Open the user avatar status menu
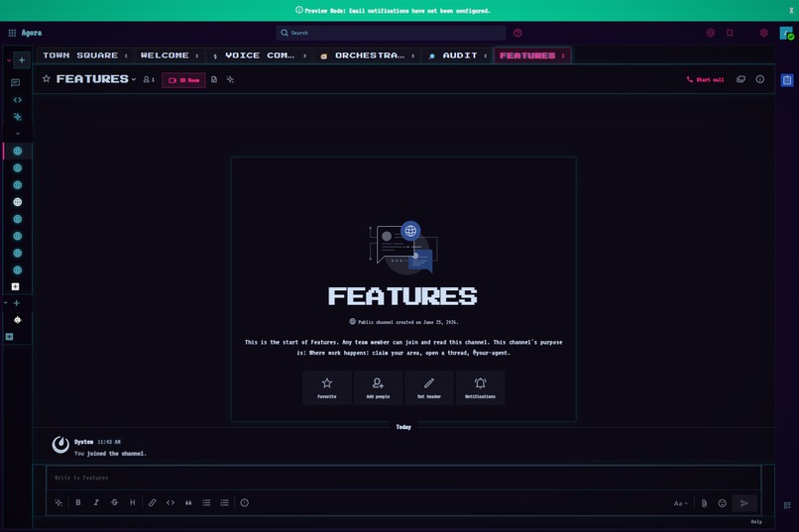The height and width of the screenshot is (532, 799). tap(786, 34)
